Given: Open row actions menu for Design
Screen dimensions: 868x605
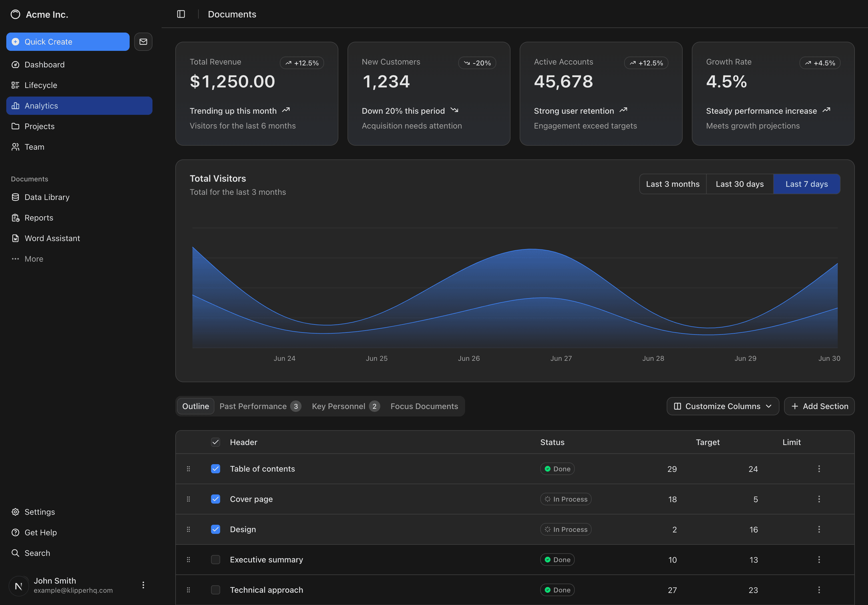Looking at the screenshot, I should pos(819,529).
